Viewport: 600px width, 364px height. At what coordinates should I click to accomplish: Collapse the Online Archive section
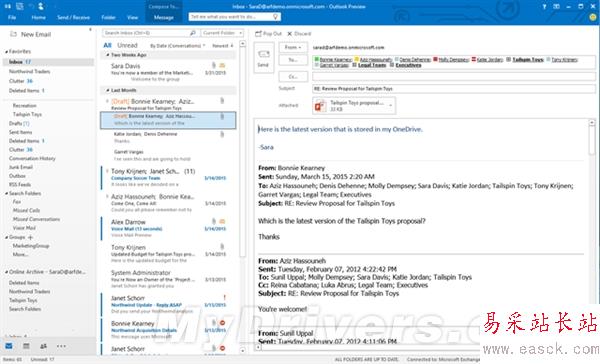[7, 272]
